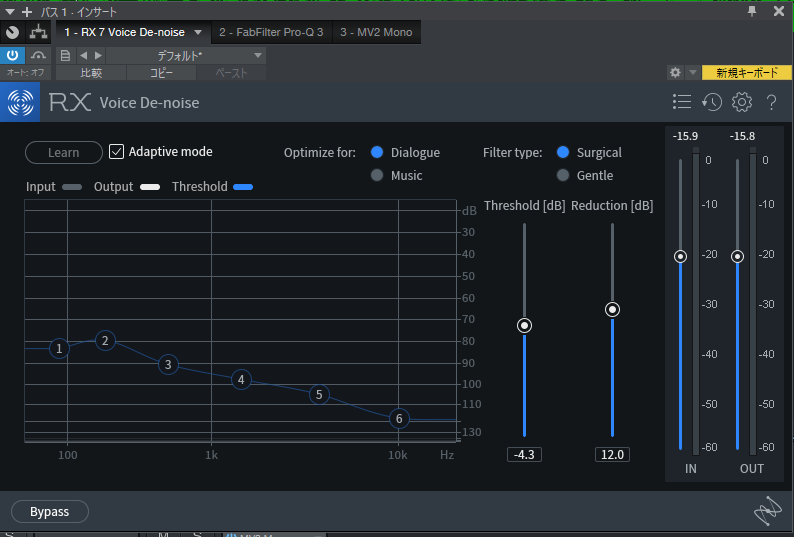This screenshot has height=537, width=794.
Task: Go to previous preset arrow
Action: click(84, 55)
